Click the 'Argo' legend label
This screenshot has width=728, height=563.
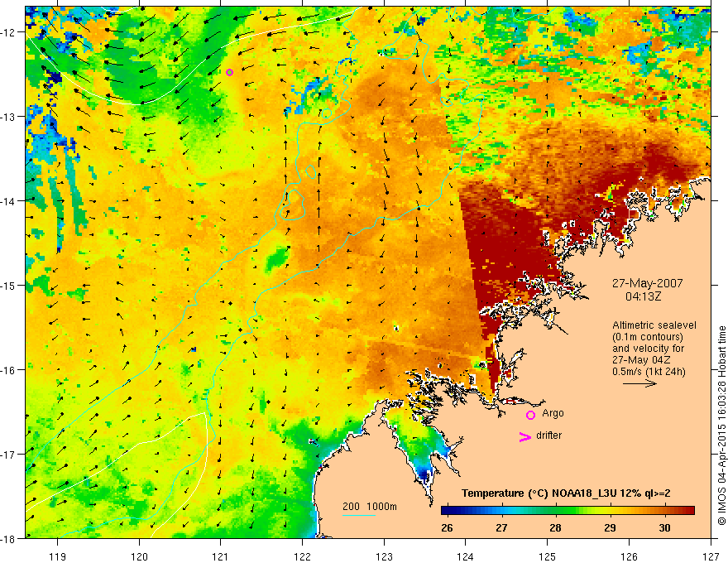pos(553,413)
